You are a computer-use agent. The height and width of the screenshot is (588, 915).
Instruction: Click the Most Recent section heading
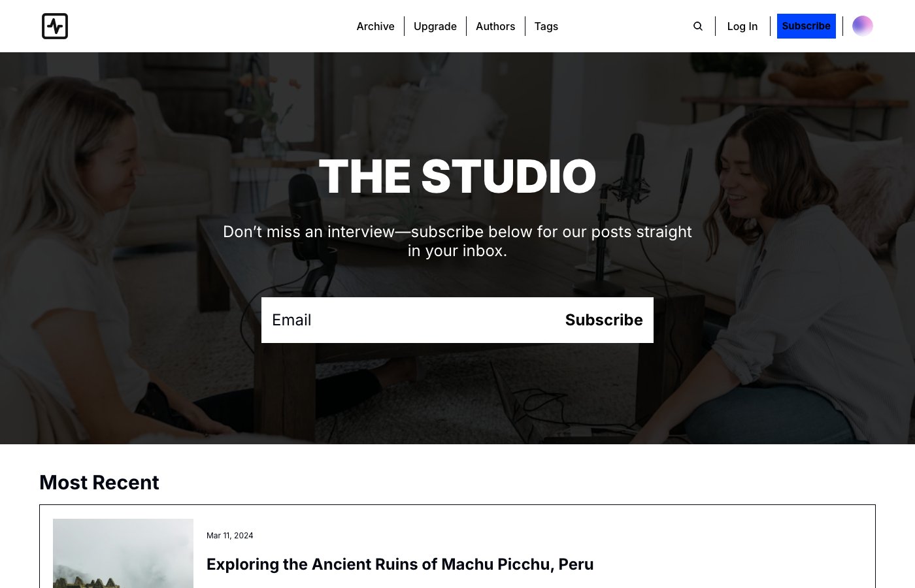(99, 482)
